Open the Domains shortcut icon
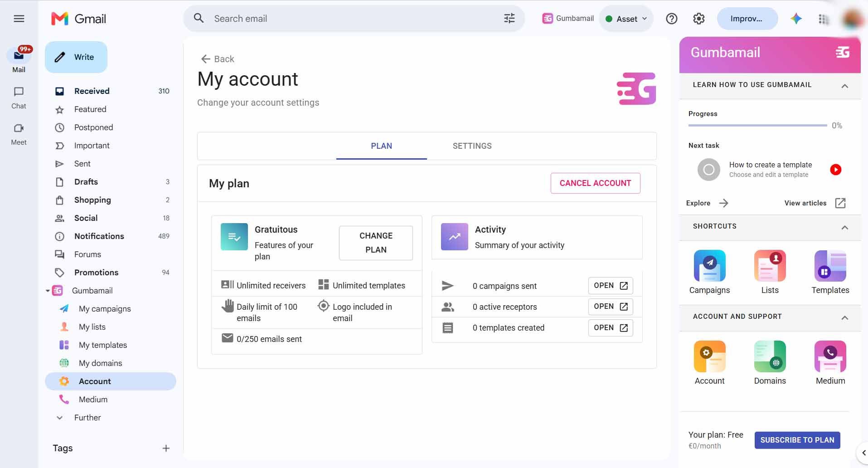868x468 pixels. click(770, 356)
